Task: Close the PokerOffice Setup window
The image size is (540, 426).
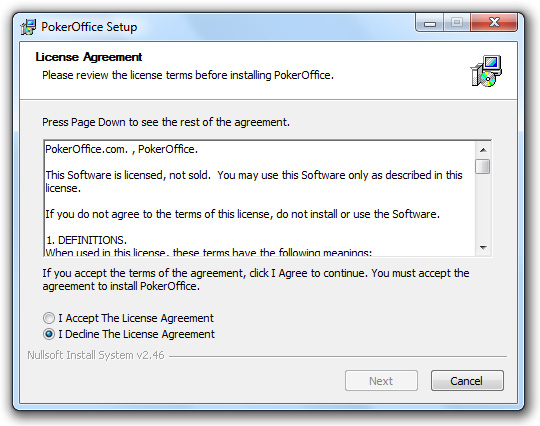Action: [494, 23]
